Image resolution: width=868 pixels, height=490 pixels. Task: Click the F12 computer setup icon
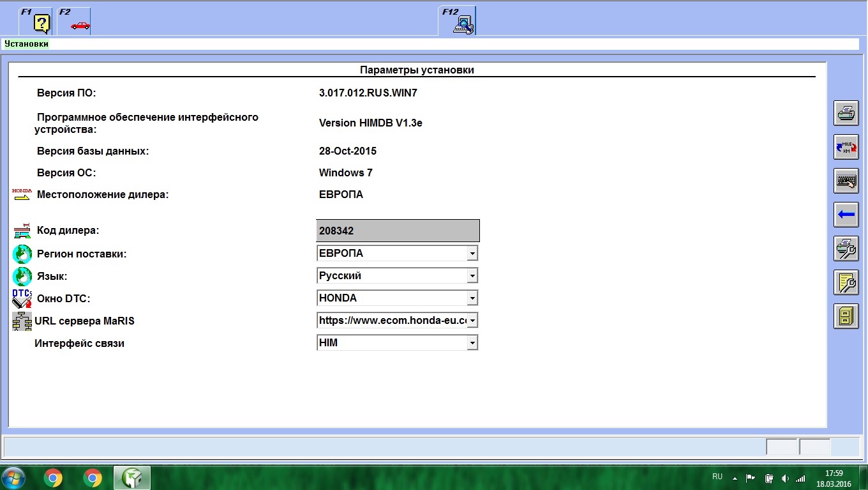457,21
